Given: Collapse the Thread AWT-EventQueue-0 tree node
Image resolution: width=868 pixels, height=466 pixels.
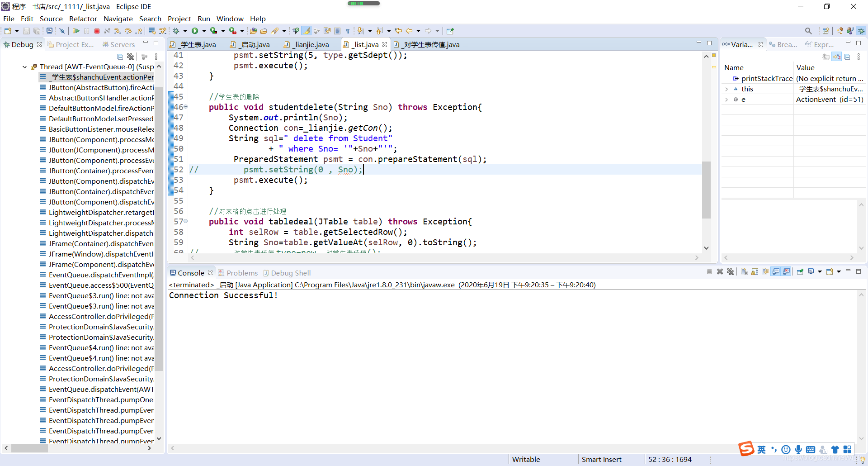Looking at the screenshot, I should pyautogui.click(x=24, y=67).
